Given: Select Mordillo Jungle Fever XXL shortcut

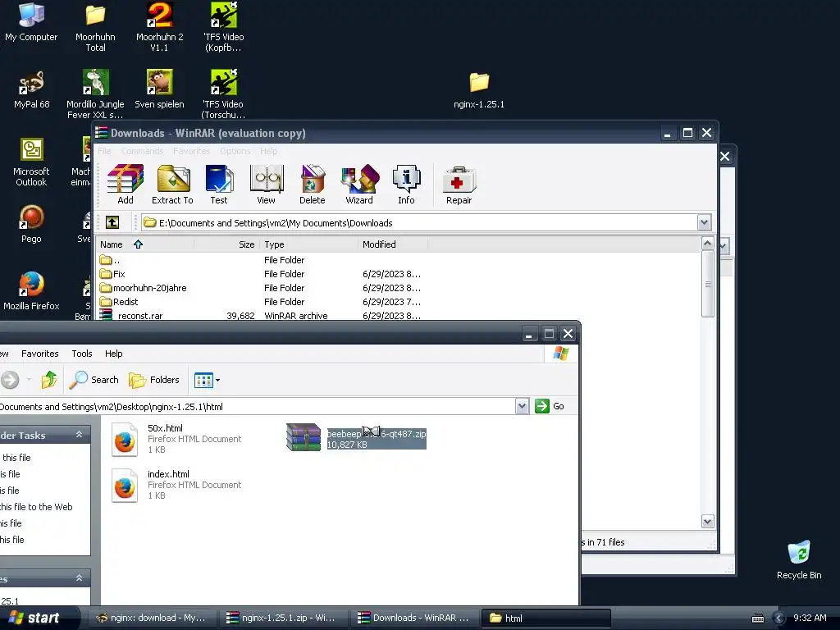Looking at the screenshot, I should point(95,95).
